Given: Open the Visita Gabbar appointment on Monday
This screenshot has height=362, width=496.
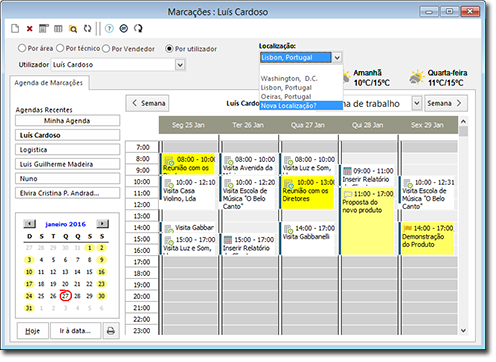Looking at the screenshot, I should 189,228.
